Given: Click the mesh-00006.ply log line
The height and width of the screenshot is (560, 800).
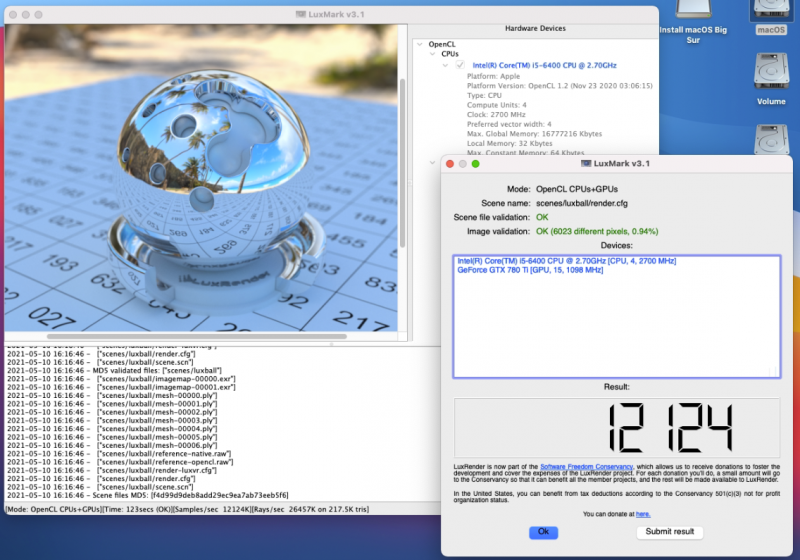Looking at the screenshot, I should [x=112, y=445].
